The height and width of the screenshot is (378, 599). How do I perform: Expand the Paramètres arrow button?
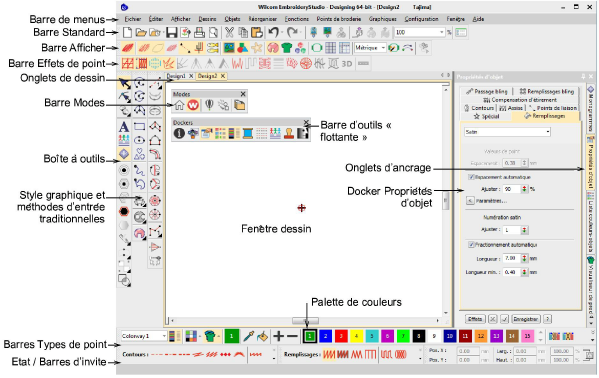470,201
